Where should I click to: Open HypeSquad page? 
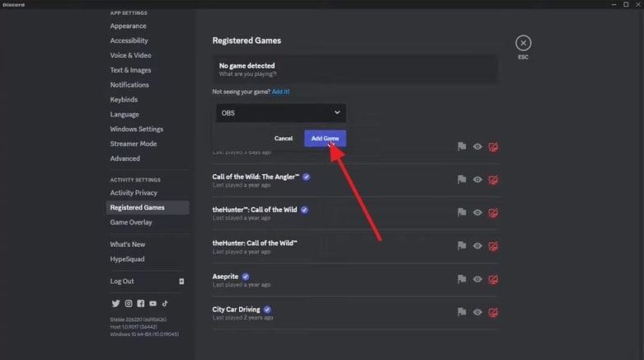click(x=127, y=259)
